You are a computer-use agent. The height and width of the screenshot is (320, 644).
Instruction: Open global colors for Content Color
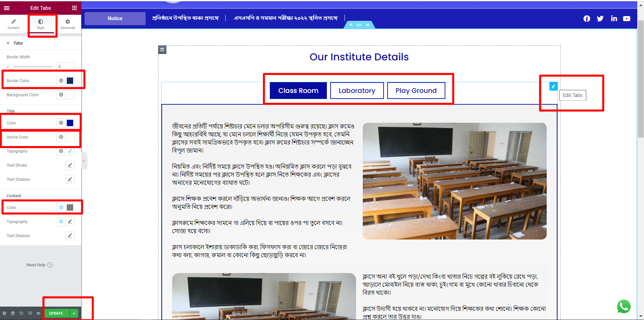pyautogui.click(x=61, y=207)
